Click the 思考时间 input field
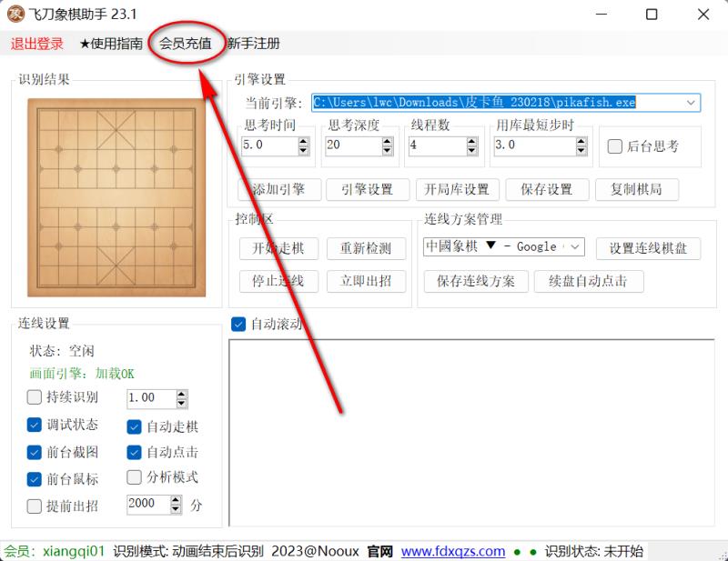The image size is (728, 561). (x=268, y=145)
